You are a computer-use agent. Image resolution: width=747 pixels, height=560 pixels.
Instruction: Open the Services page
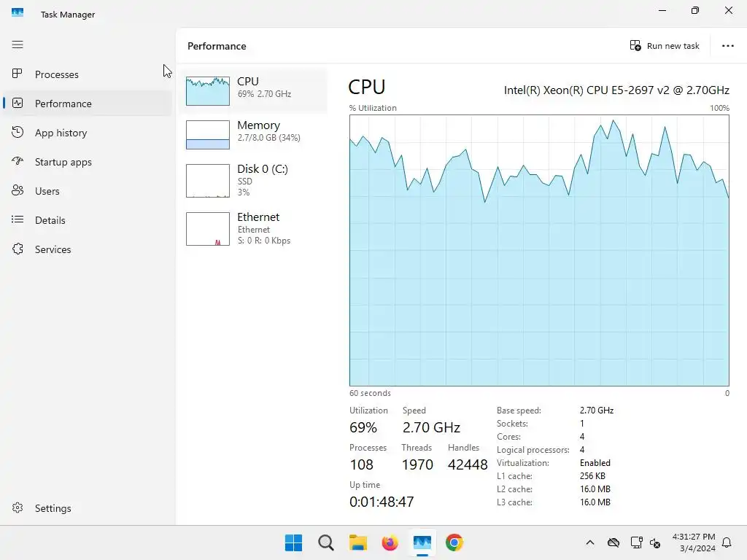click(x=53, y=249)
